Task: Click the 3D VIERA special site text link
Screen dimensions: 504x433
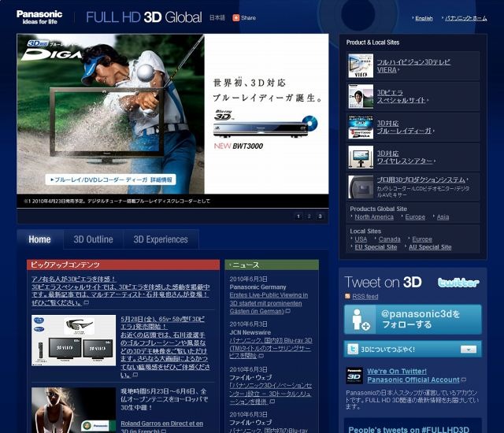Action: coord(401,96)
